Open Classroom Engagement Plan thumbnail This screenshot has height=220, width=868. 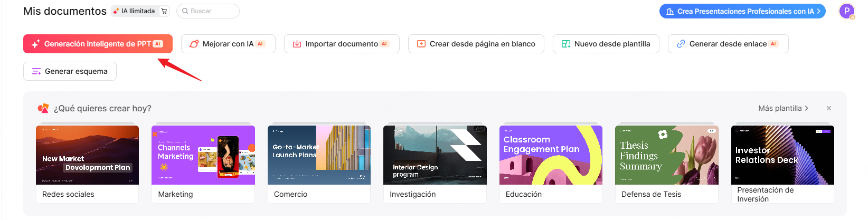551,155
